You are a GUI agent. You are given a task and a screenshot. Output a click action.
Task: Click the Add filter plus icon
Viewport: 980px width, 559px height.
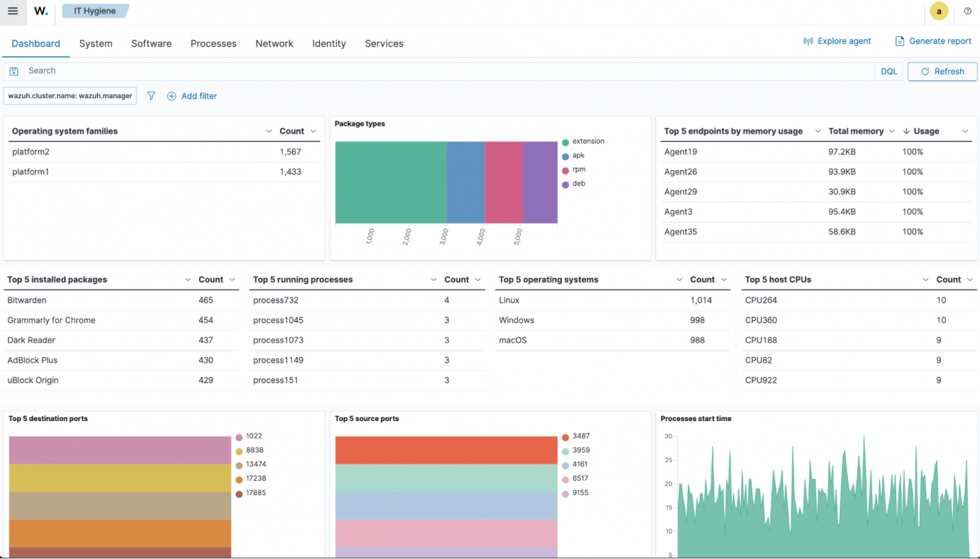[x=171, y=96]
